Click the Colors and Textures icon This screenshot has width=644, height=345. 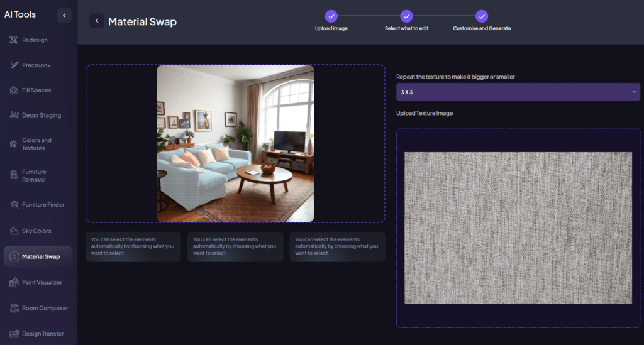(x=14, y=144)
